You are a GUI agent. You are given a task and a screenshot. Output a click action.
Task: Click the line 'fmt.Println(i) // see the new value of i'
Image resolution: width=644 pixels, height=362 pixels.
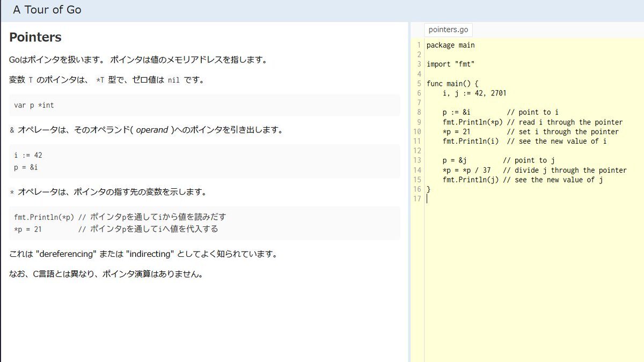point(525,142)
